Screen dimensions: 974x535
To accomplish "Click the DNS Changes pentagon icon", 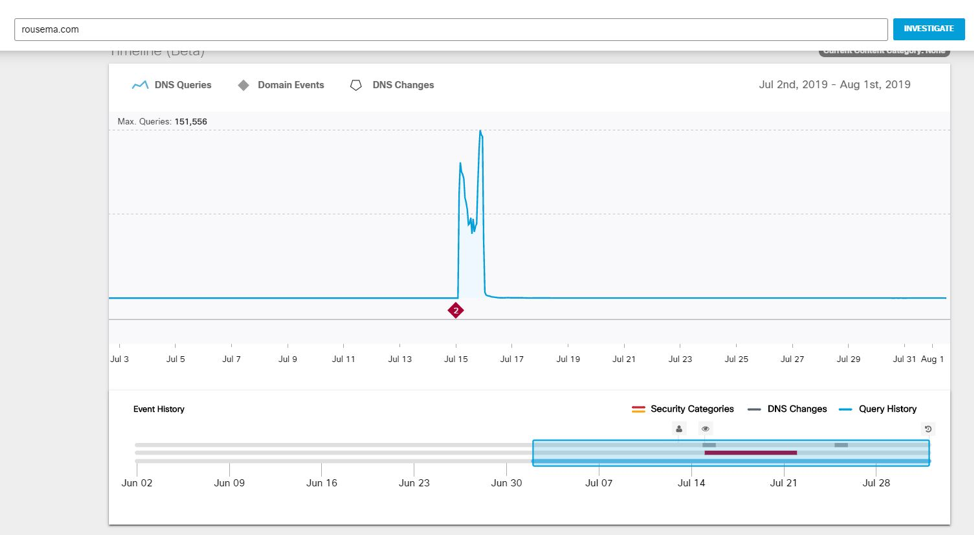I will point(356,86).
